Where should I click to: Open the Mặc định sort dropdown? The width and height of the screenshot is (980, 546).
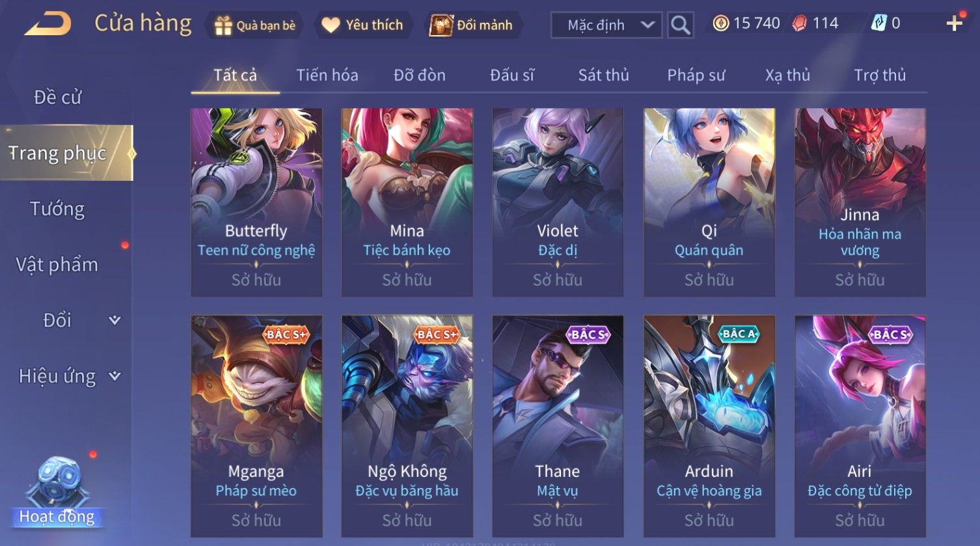[x=606, y=25]
